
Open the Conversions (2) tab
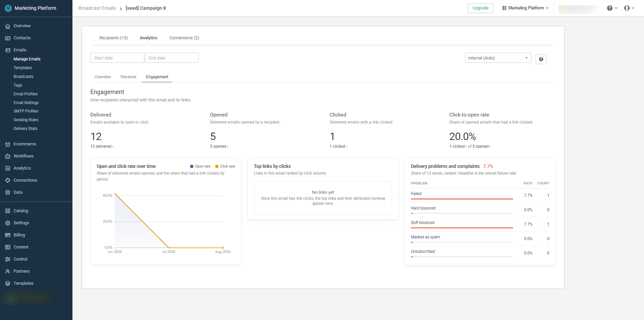(x=184, y=38)
